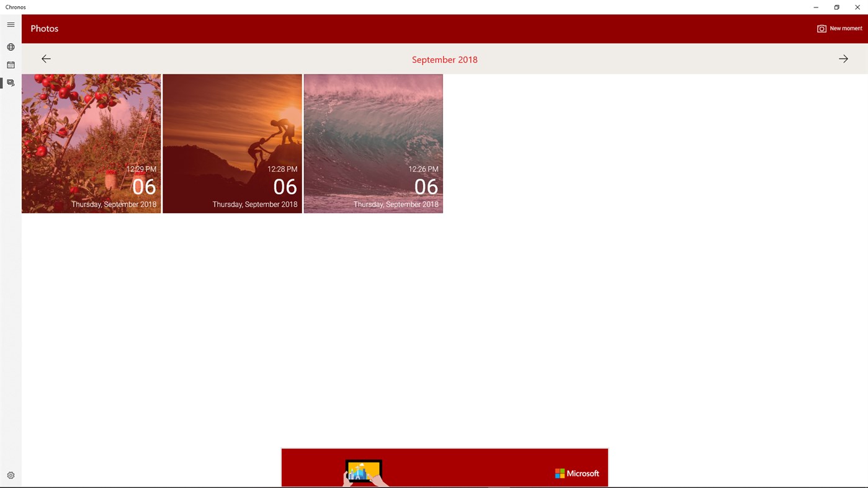The width and height of the screenshot is (868, 488).
Task: Click the tablet illustration in the ad
Action: pyautogui.click(x=362, y=472)
